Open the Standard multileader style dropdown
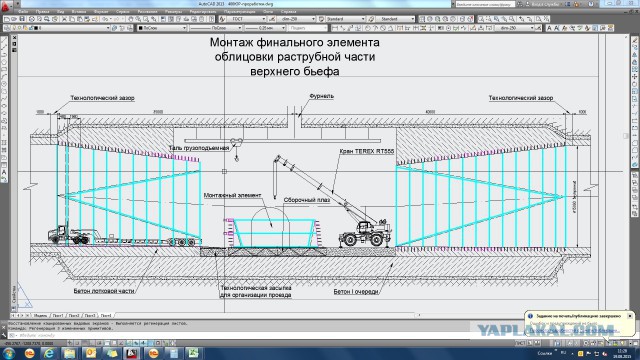The width and height of the screenshot is (640, 360). coord(395,19)
